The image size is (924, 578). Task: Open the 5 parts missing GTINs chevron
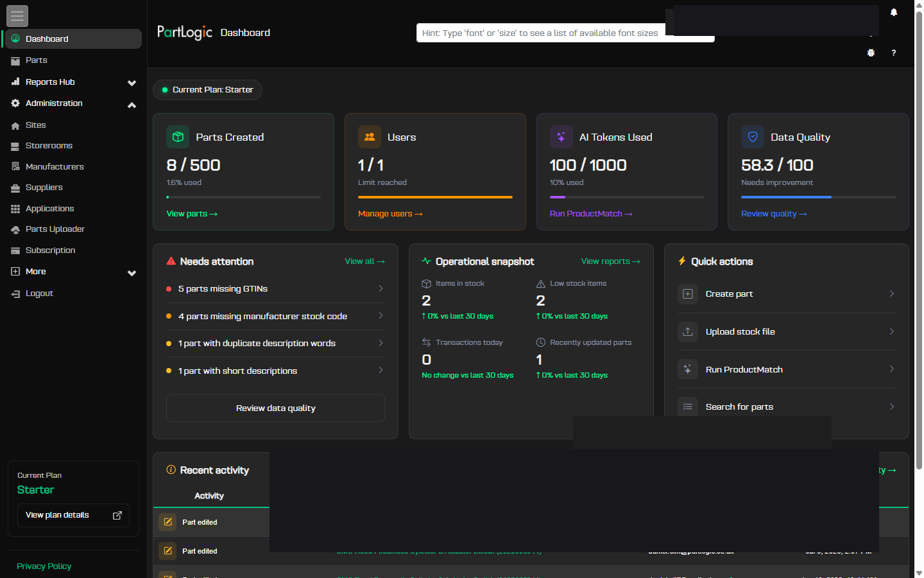pyautogui.click(x=381, y=288)
